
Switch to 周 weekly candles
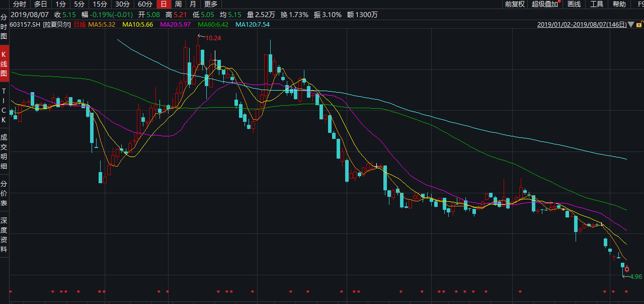click(178, 4)
